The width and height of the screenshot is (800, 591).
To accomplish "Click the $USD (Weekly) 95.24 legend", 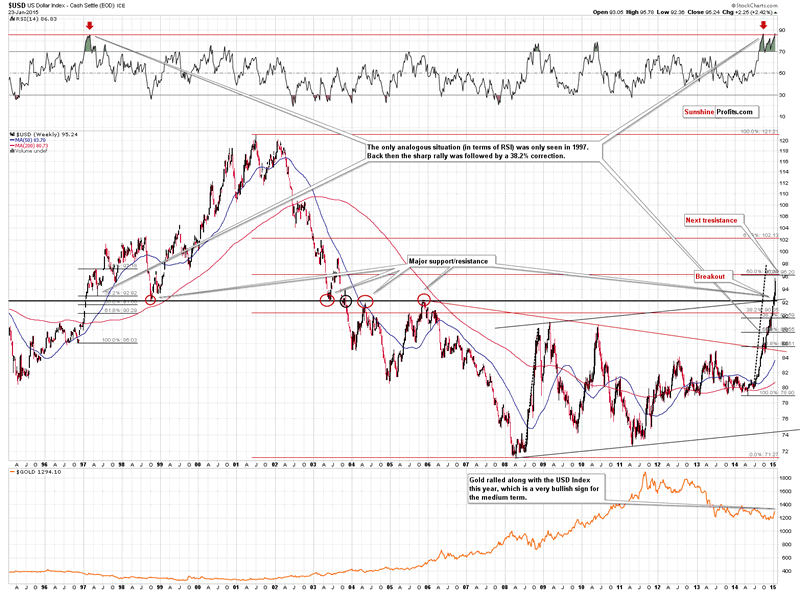I will coord(44,134).
